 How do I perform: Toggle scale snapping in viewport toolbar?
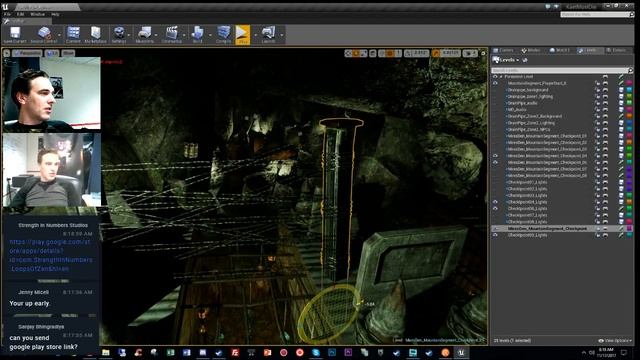436,53
